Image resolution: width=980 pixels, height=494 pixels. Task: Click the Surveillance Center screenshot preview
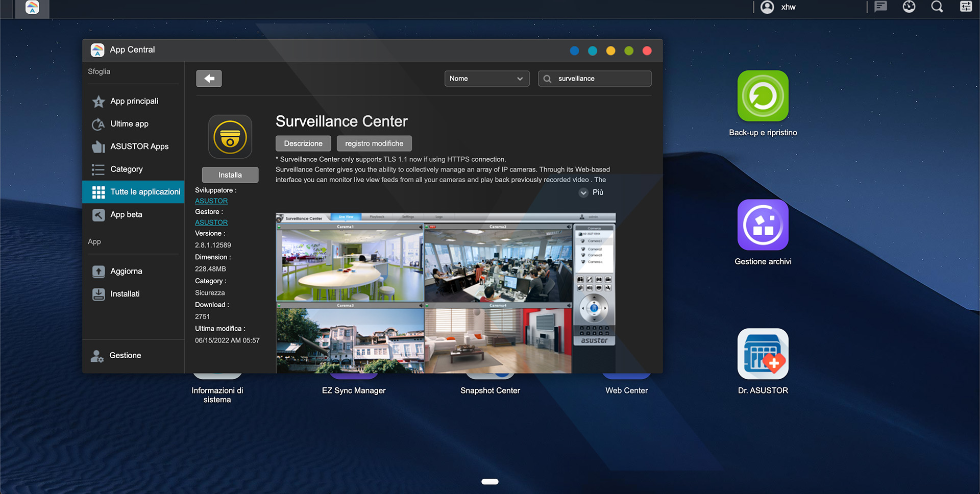445,293
